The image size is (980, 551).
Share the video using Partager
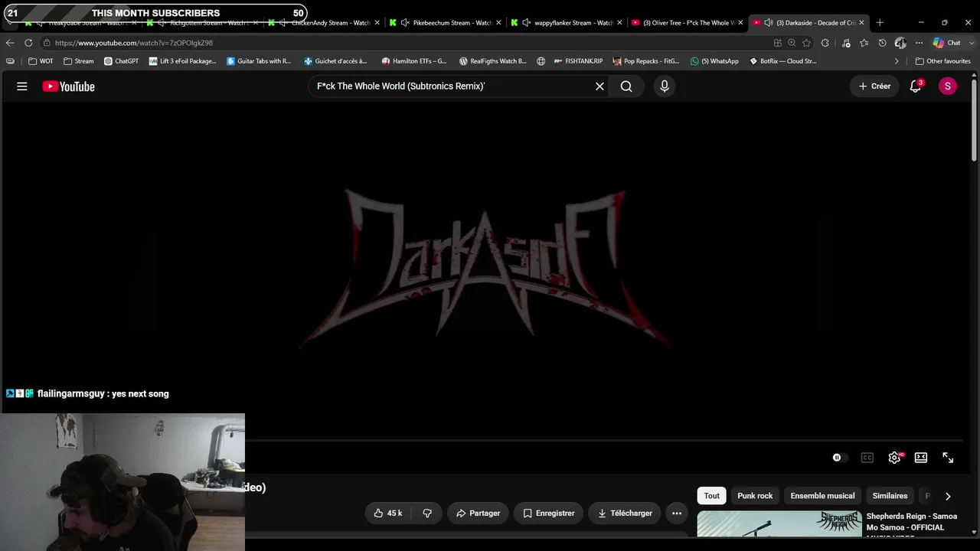pos(478,514)
